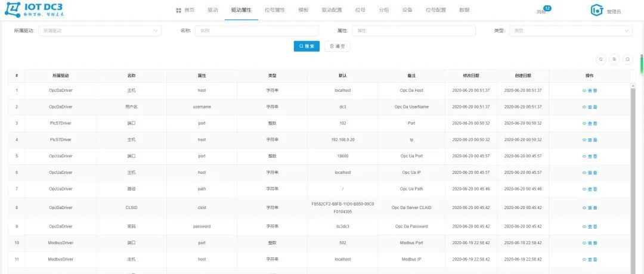View the Opc Da Password row

point(590,226)
